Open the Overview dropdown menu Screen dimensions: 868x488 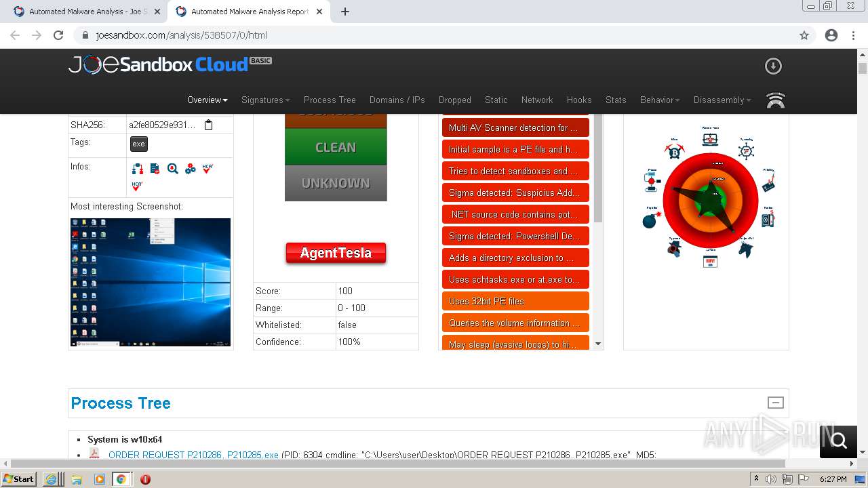click(x=208, y=100)
